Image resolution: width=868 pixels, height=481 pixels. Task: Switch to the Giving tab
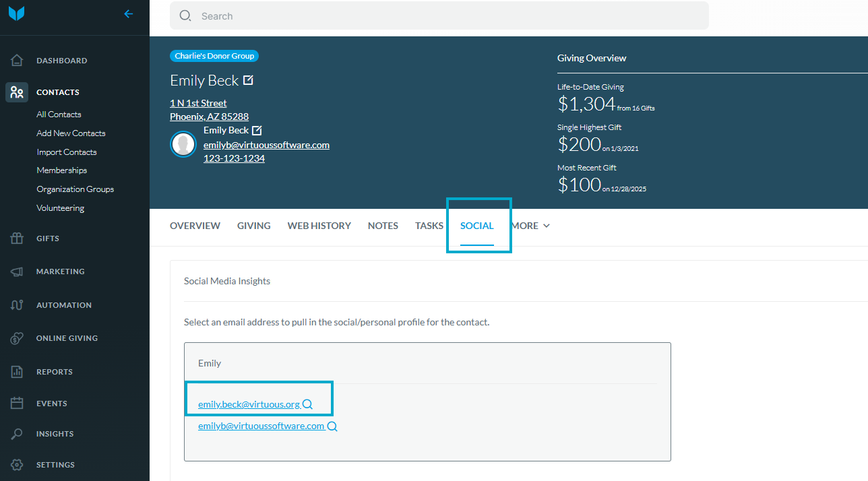coord(254,226)
